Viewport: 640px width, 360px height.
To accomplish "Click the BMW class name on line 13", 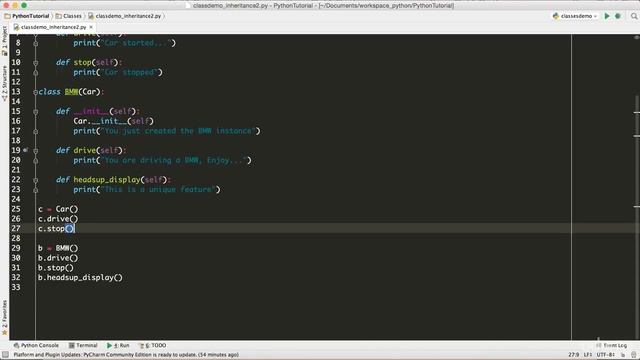I will (x=71, y=92).
